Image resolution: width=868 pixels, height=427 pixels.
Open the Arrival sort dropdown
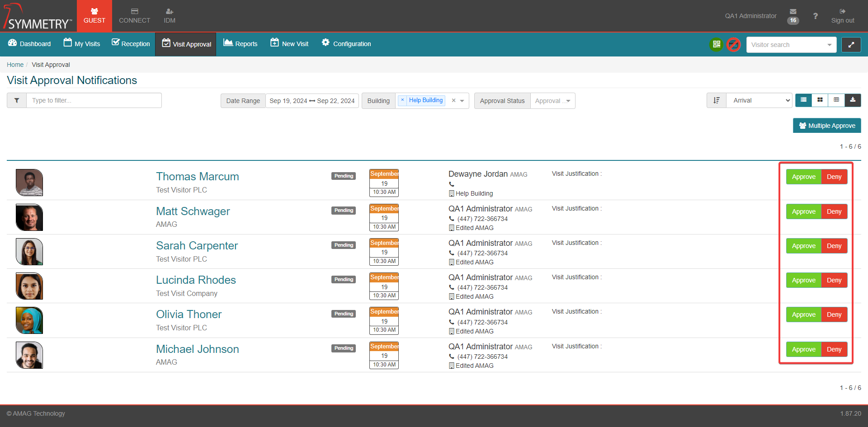tap(759, 100)
